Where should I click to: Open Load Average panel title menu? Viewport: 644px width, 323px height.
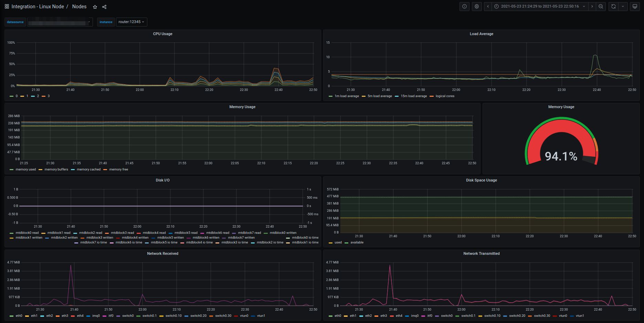click(481, 34)
